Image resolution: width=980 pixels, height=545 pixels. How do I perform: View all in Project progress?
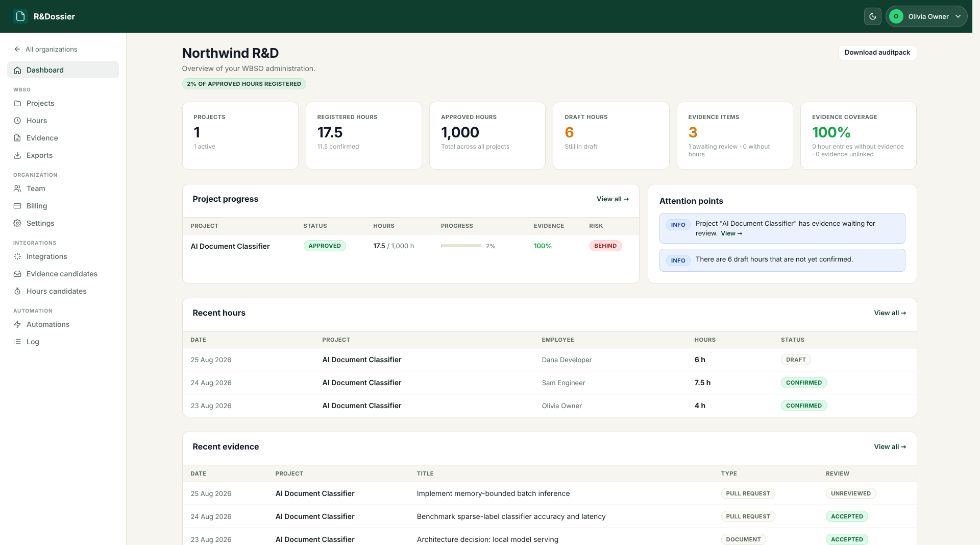[x=612, y=199]
